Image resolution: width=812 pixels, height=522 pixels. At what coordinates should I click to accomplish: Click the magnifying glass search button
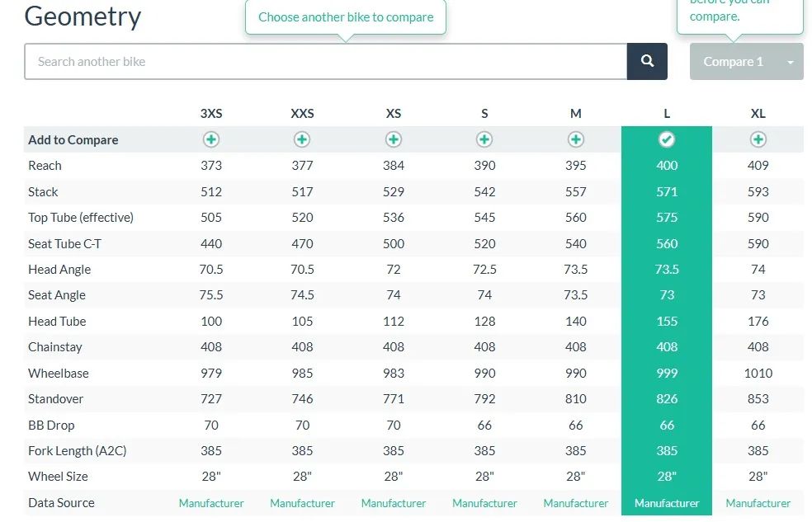[x=647, y=62]
